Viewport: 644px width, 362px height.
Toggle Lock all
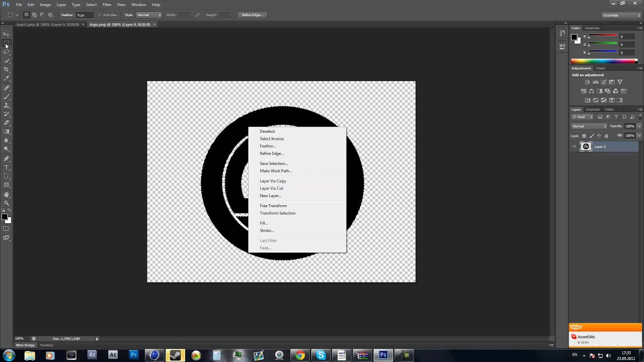(x=606, y=136)
